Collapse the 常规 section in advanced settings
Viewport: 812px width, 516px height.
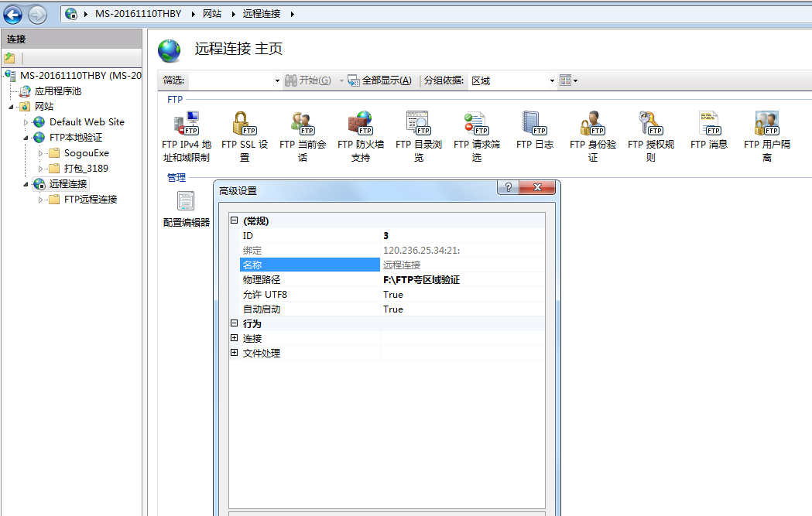[x=235, y=221]
